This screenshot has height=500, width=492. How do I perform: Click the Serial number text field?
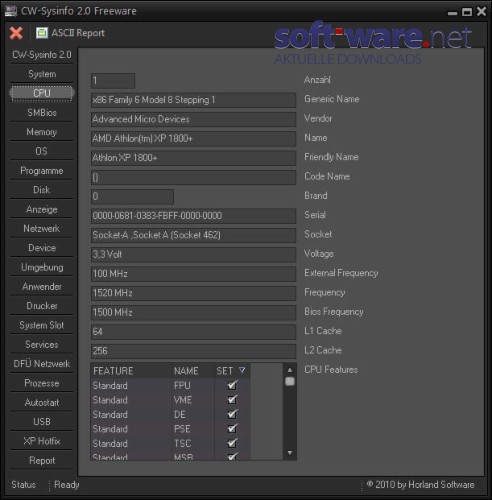click(x=193, y=216)
